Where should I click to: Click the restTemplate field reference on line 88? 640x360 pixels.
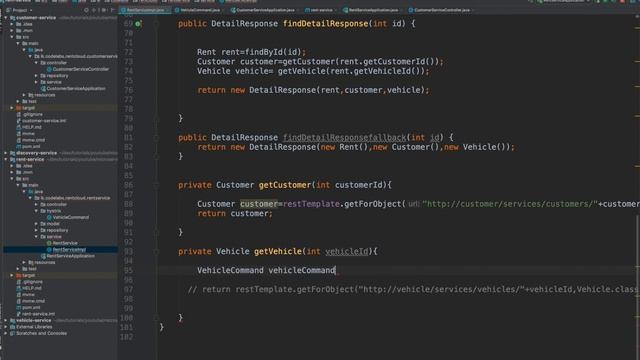(x=311, y=204)
